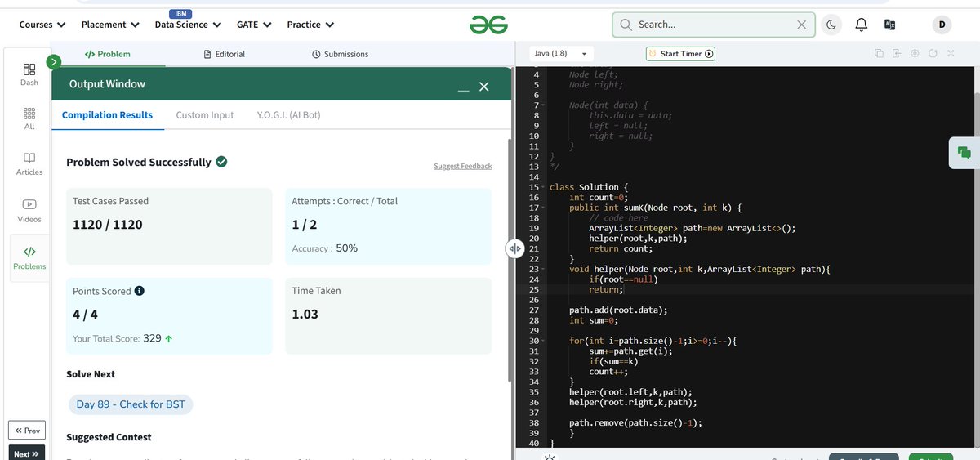Click the Suggest Feedback link
The image size is (980, 460).
coord(463,166)
